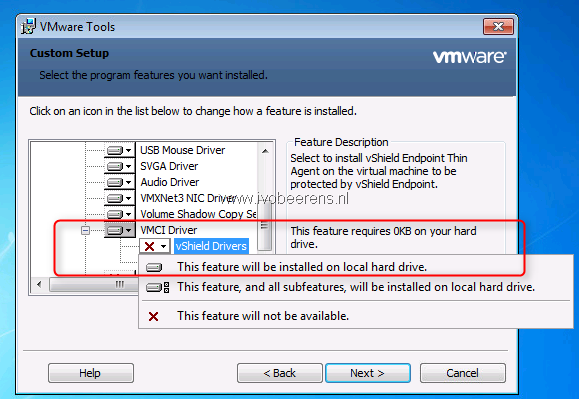Image resolution: width=579 pixels, height=399 pixels.
Task: Cancel the VMware Tools setup
Action: click(x=463, y=373)
